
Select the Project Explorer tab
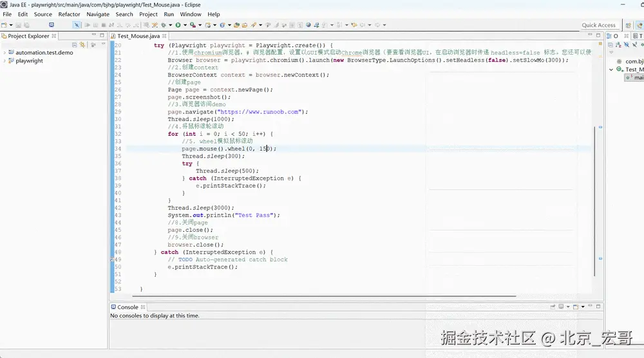[28, 35]
